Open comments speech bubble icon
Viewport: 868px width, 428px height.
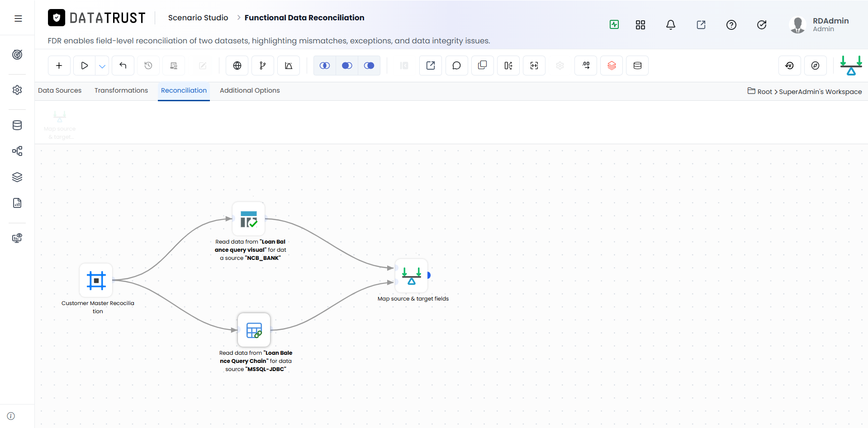457,66
